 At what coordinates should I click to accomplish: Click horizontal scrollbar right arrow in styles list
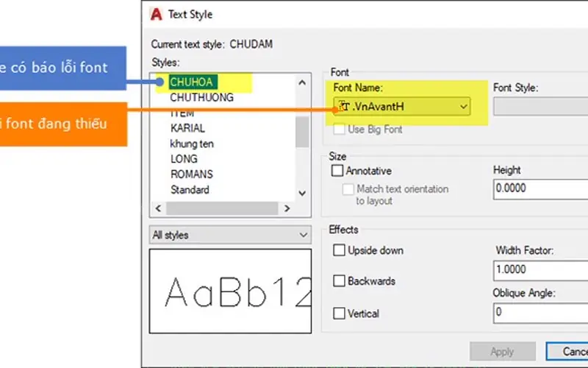(x=287, y=208)
